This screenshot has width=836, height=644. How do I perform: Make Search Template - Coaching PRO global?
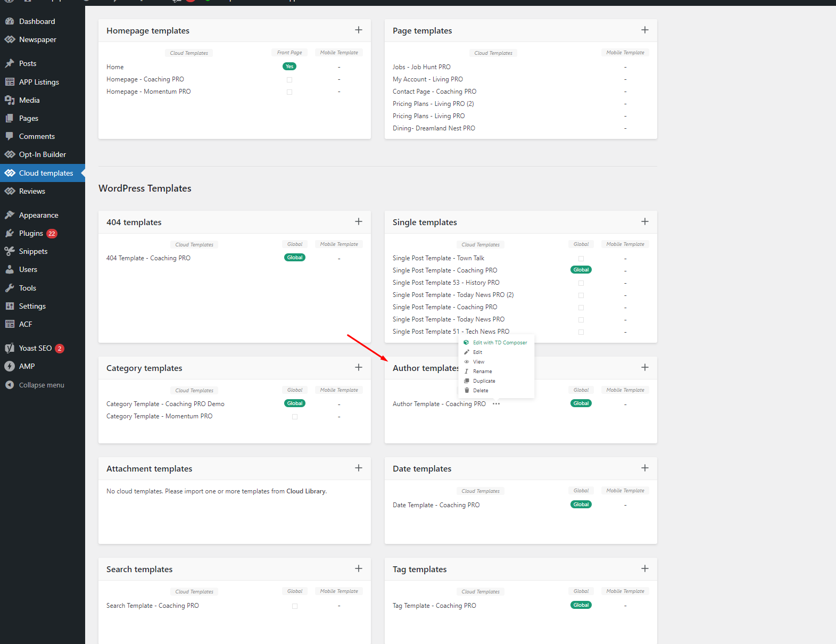coord(295,606)
